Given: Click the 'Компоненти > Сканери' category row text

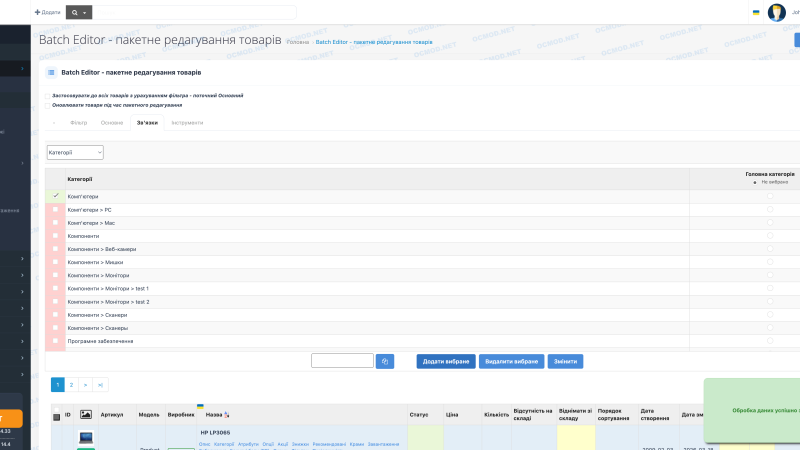Looking at the screenshot, I should pyautogui.click(x=97, y=315).
